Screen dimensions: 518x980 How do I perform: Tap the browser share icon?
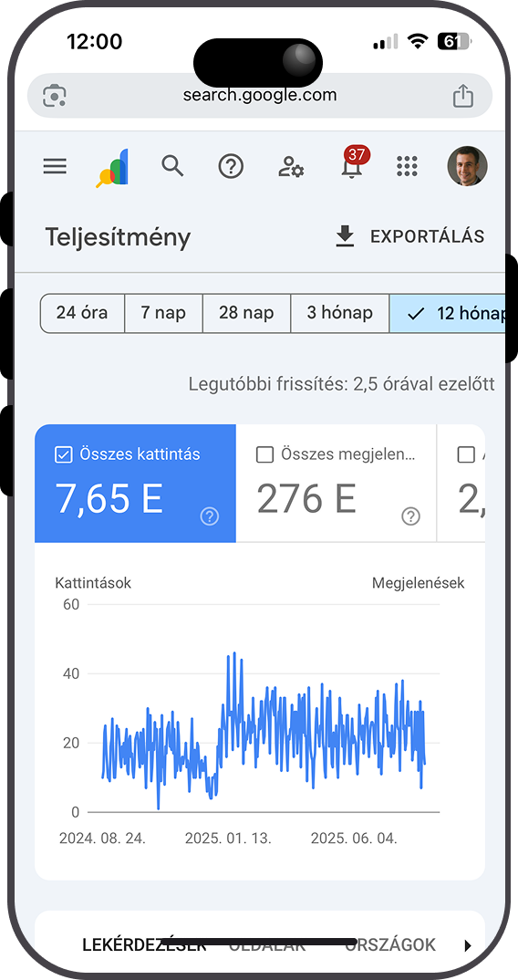463,96
